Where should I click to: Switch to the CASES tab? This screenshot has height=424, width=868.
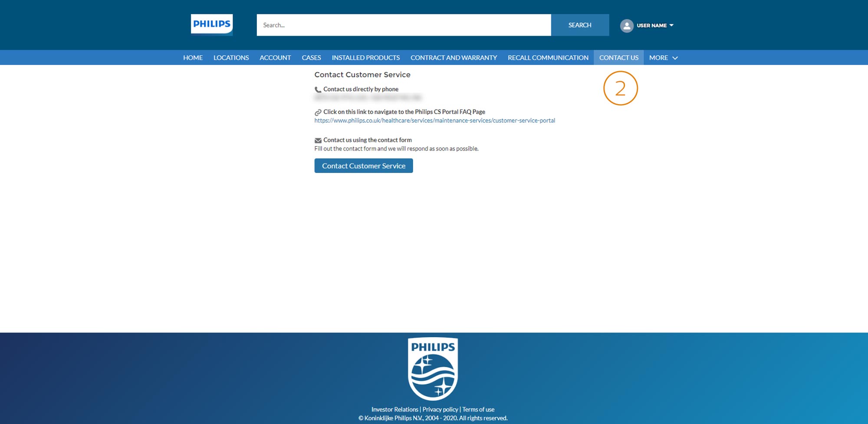pos(311,58)
